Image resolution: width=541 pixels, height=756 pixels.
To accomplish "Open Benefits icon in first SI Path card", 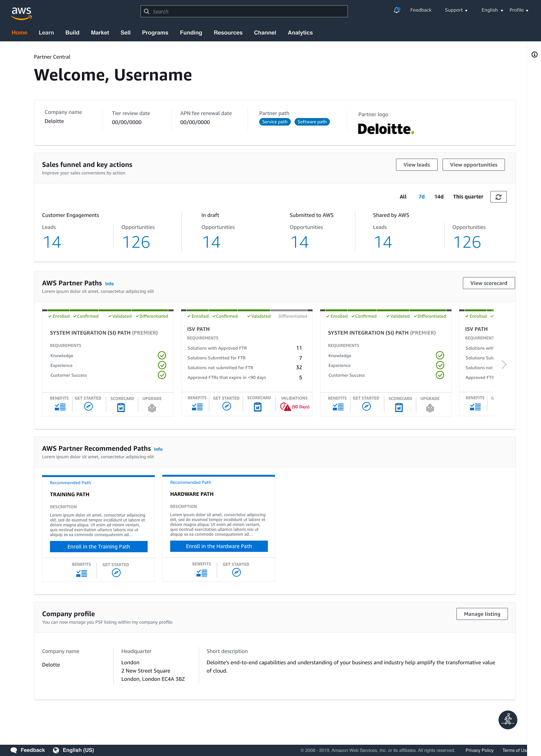I will point(60,407).
